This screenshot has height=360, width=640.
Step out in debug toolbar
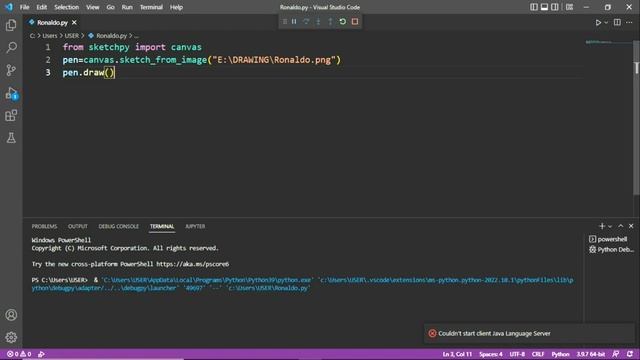pos(330,22)
